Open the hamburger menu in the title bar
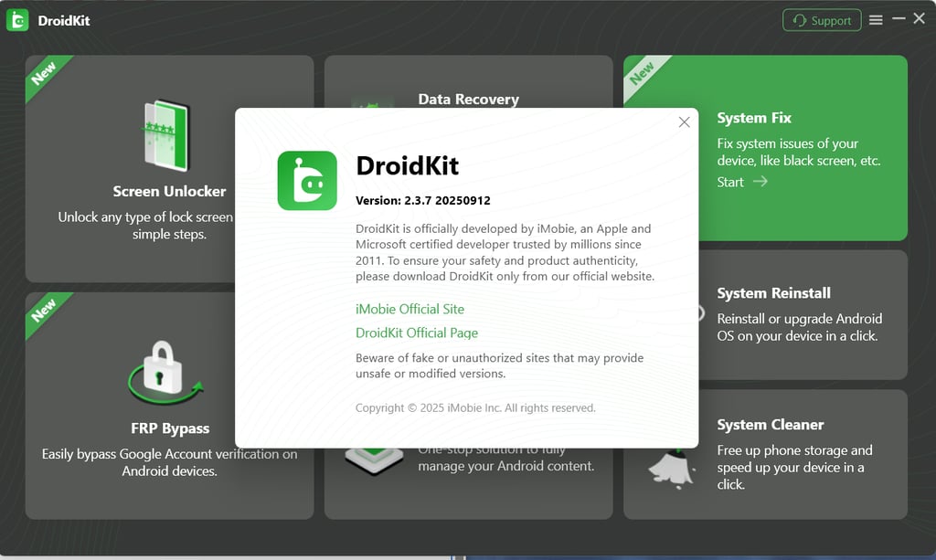The height and width of the screenshot is (560, 936). point(876,20)
